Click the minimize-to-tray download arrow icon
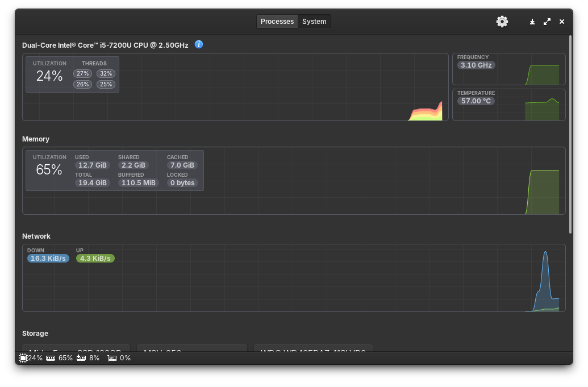The image size is (588, 387). 532,22
